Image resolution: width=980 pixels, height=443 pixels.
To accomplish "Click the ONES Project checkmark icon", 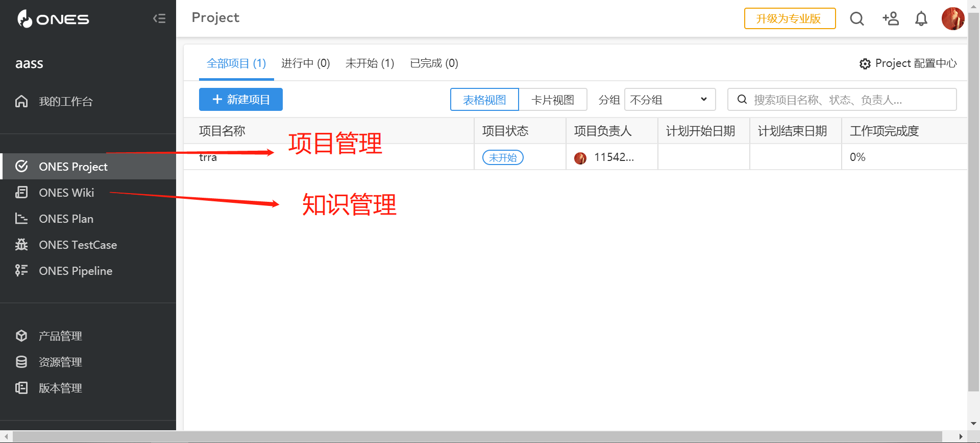I will pos(21,166).
